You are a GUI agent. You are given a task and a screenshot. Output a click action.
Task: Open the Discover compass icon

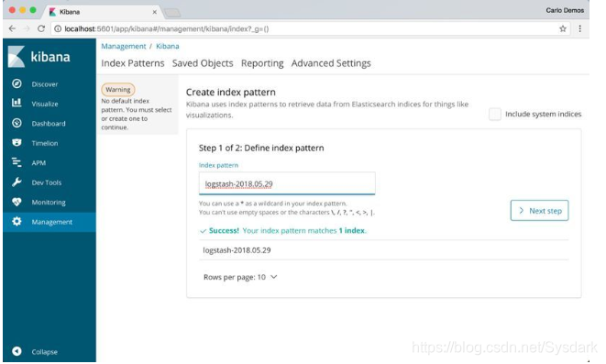click(17, 83)
